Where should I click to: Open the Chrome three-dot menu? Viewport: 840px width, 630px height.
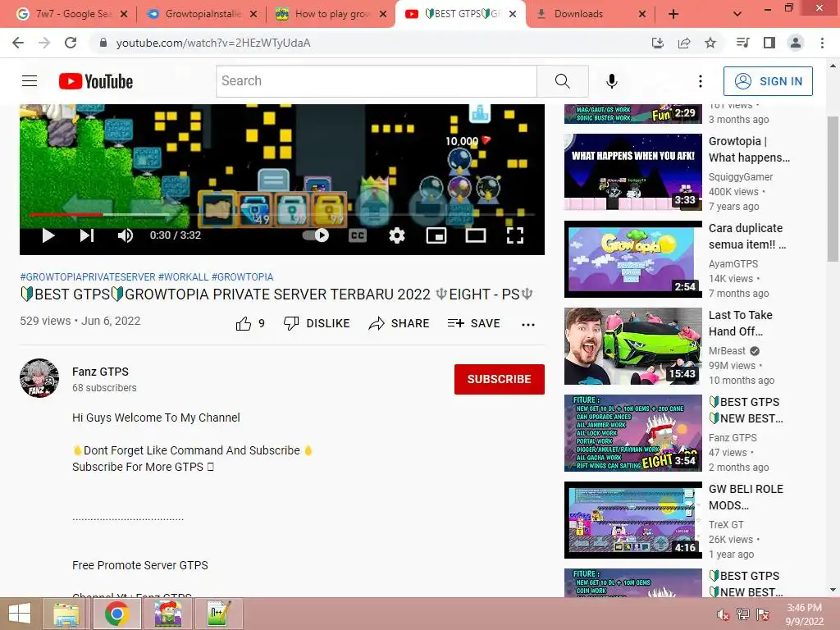pos(822,43)
